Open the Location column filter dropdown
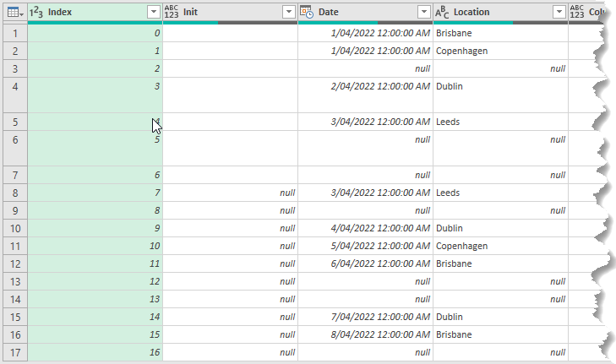The image size is (616, 364). 559,12
